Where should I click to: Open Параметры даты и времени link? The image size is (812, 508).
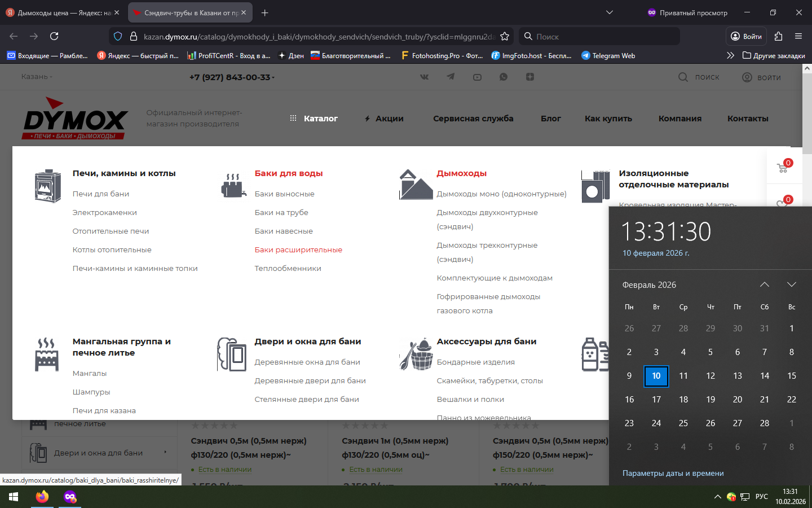673,473
